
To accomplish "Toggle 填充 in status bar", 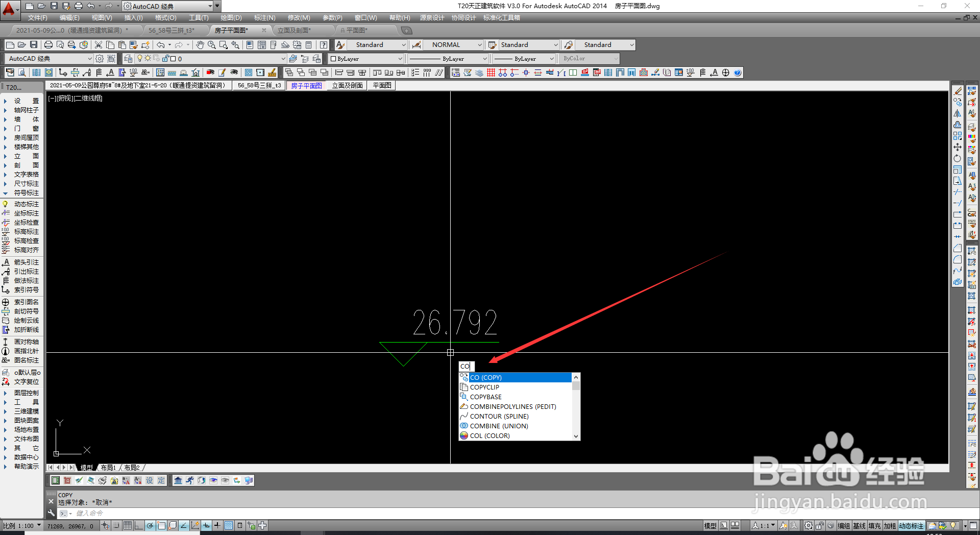I will tap(875, 525).
